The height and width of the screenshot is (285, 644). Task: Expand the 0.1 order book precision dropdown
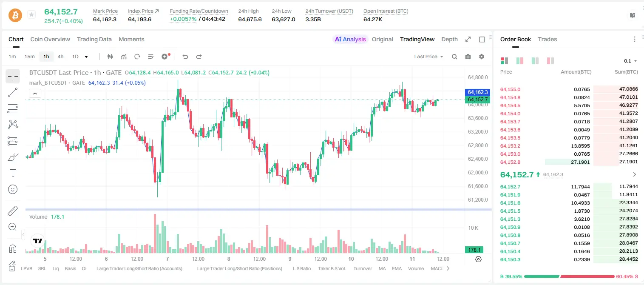630,61
